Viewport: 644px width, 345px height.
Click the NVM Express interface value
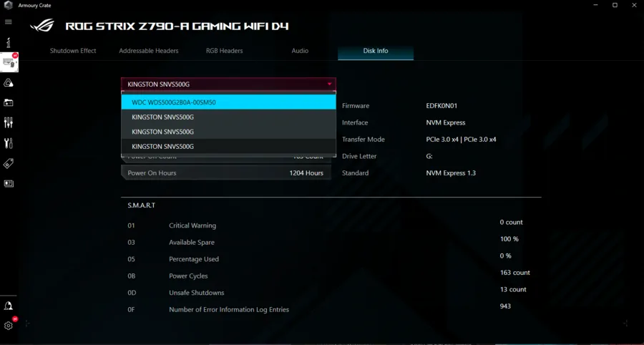click(x=446, y=122)
